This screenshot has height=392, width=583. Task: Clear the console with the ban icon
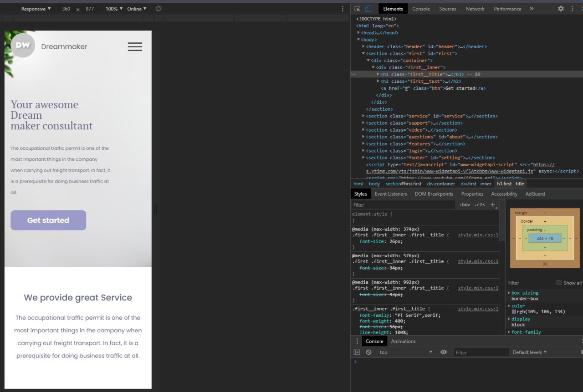click(368, 352)
